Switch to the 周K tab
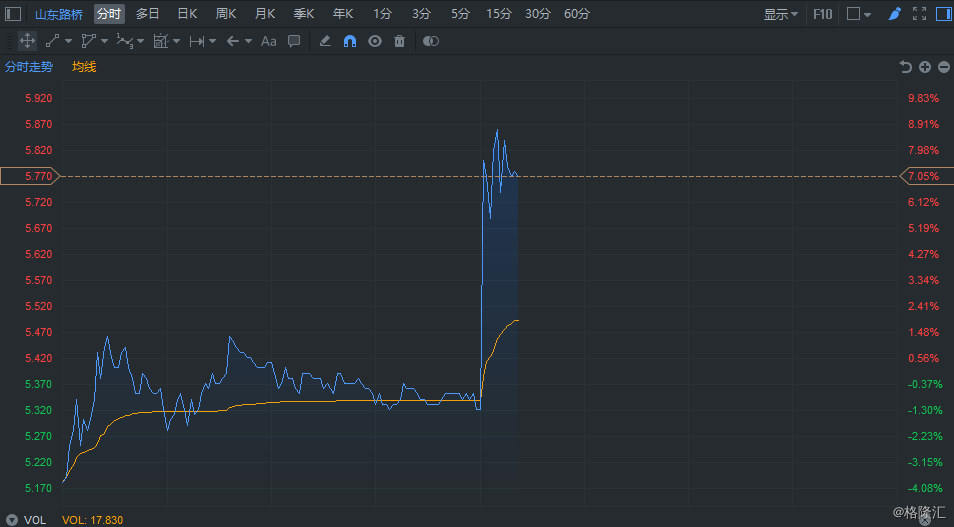The height and width of the screenshot is (527, 954). point(226,13)
